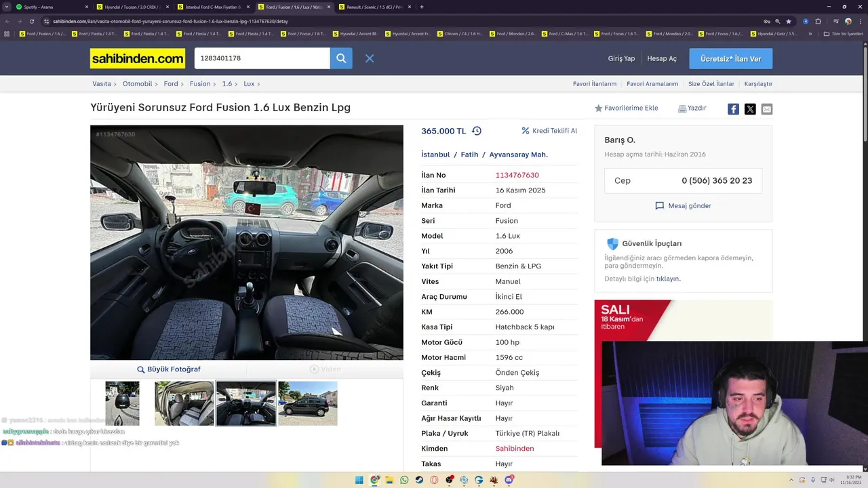Click Ayvansaray Mah. neighborhood link
Screen dimensions: 868x488
tap(519, 155)
